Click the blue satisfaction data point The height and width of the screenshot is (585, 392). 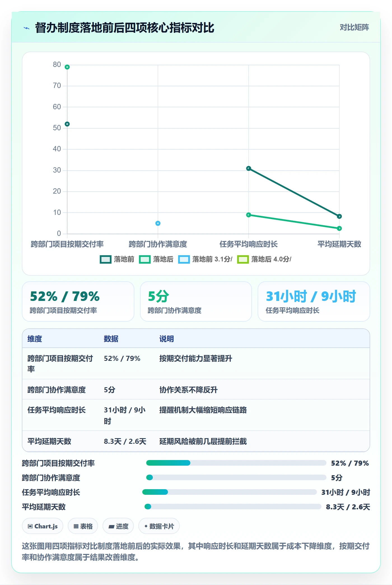click(x=158, y=223)
